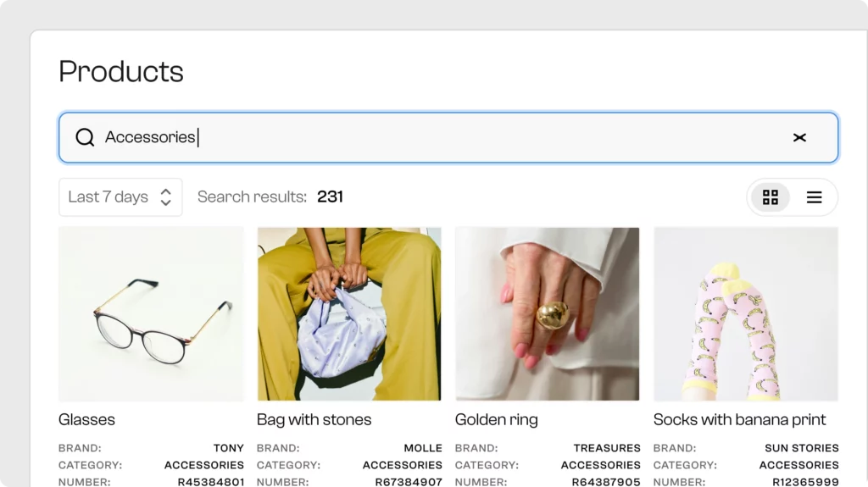Switch to grid view

(x=770, y=197)
